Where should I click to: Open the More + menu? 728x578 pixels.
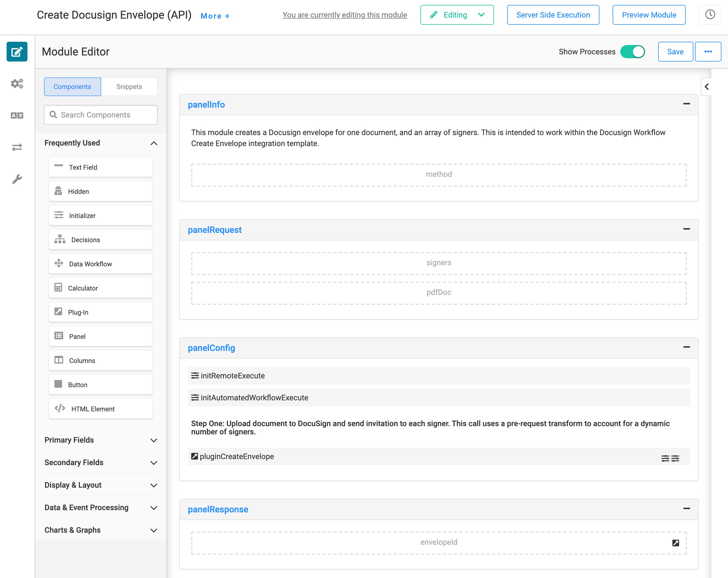215,16
